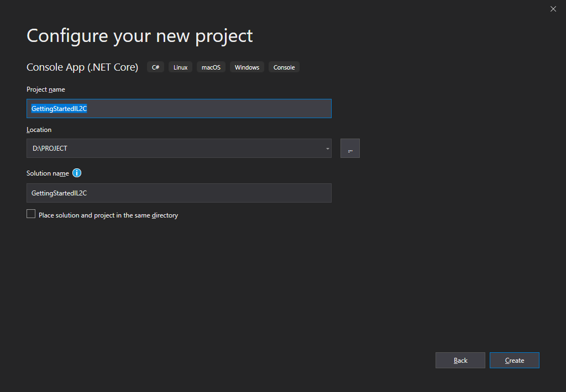The image size is (566, 392).
Task: Click the Linux platform tag
Action: click(180, 67)
